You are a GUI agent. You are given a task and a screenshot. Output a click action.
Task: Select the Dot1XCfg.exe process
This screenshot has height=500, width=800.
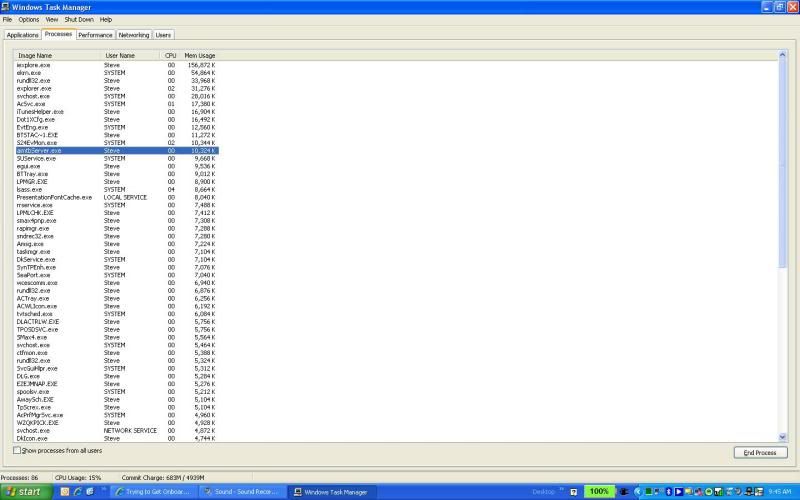point(117,119)
